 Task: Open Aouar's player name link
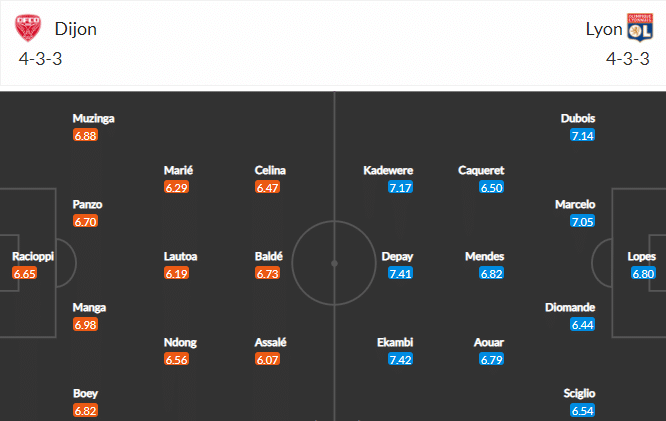(x=488, y=342)
